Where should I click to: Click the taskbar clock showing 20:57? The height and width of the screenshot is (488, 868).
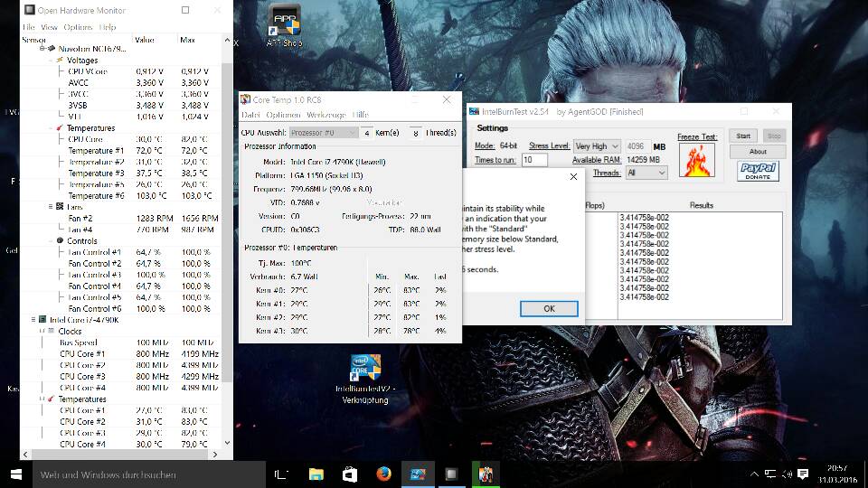pos(837,474)
